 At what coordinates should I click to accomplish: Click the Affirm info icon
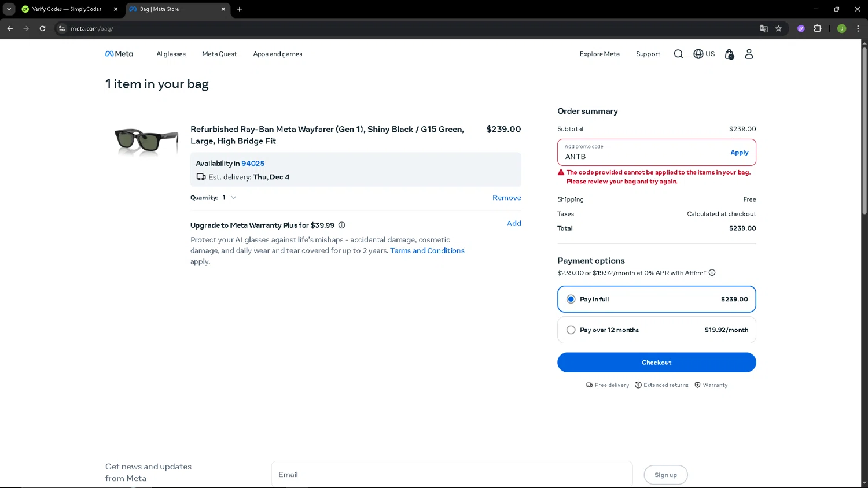click(712, 273)
